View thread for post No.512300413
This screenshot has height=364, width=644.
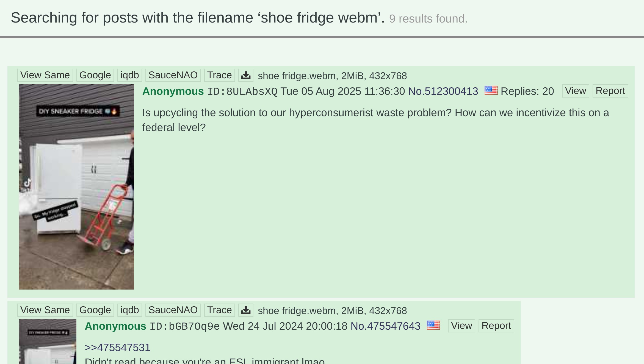575,91
